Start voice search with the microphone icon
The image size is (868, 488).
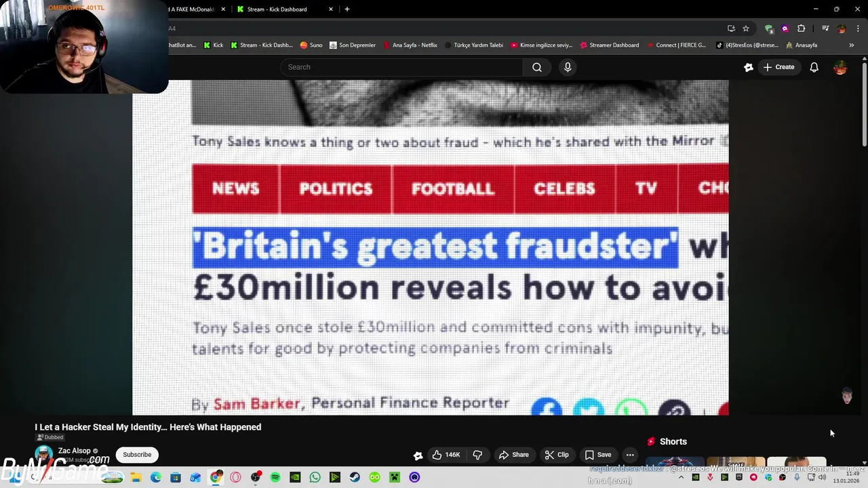[x=568, y=67]
